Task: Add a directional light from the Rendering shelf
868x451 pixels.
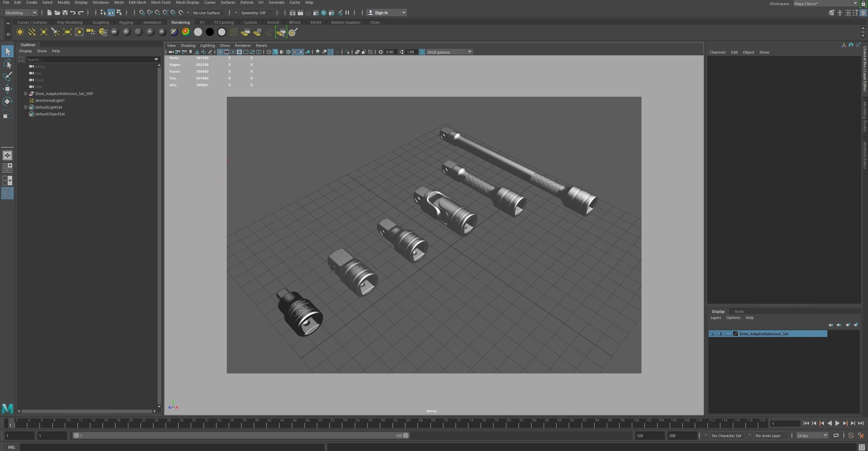Action: pyautogui.click(x=32, y=32)
